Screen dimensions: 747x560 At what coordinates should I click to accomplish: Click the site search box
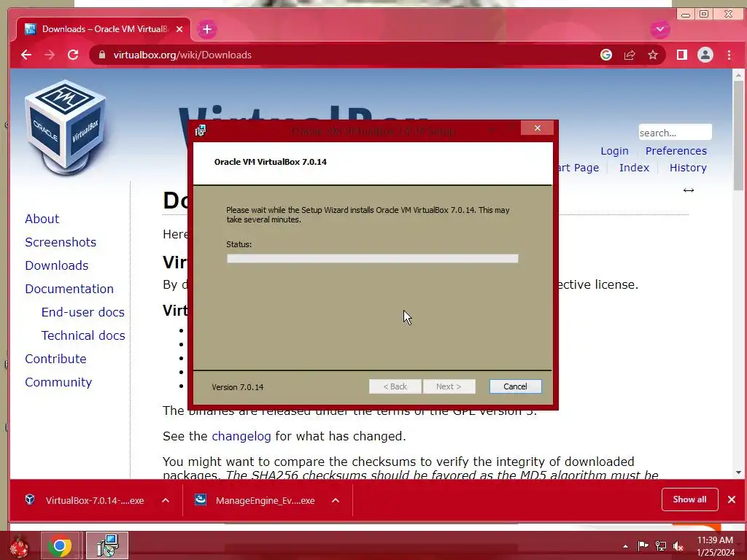[675, 133]
